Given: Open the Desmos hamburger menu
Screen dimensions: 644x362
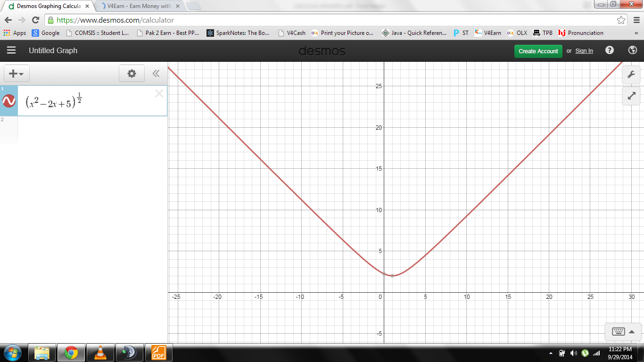Looking at the screenshot, I should pos(11,50).
